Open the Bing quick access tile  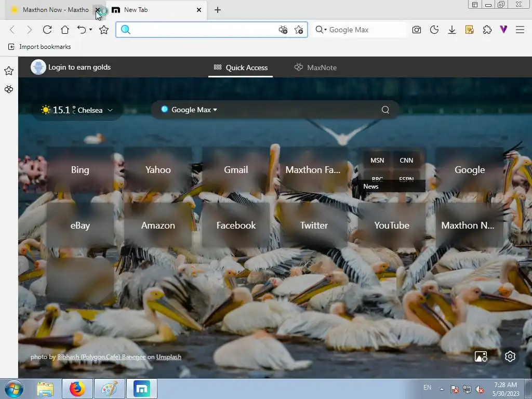[x=80, y=170]
